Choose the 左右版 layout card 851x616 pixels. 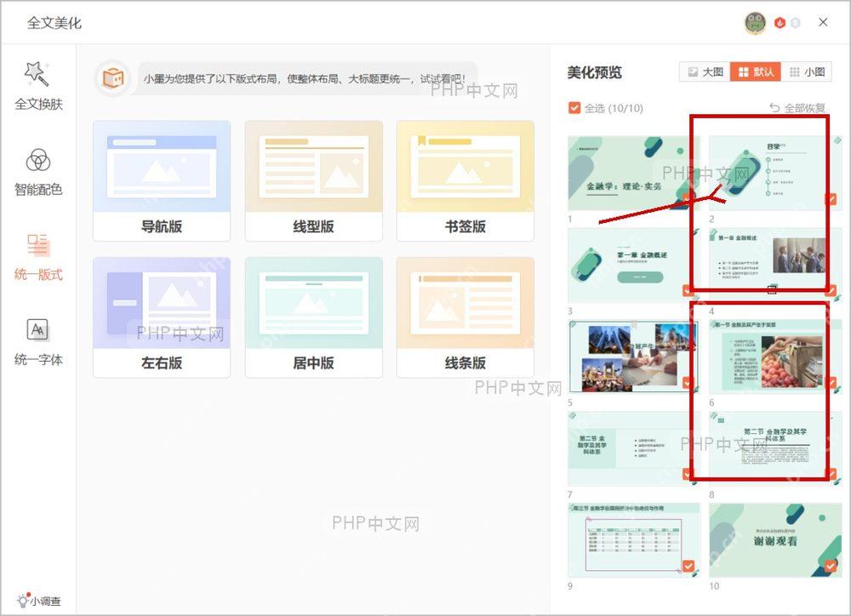click(x=162, y=317)
